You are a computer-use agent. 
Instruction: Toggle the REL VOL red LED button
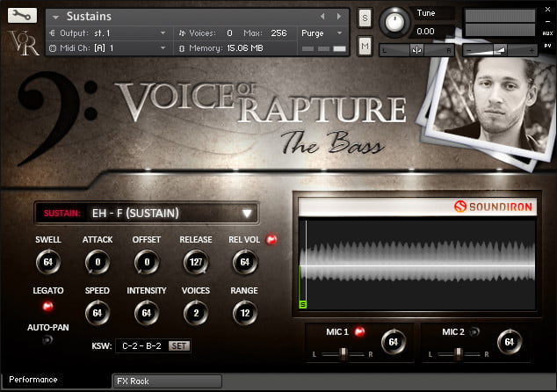click(271, 240)
